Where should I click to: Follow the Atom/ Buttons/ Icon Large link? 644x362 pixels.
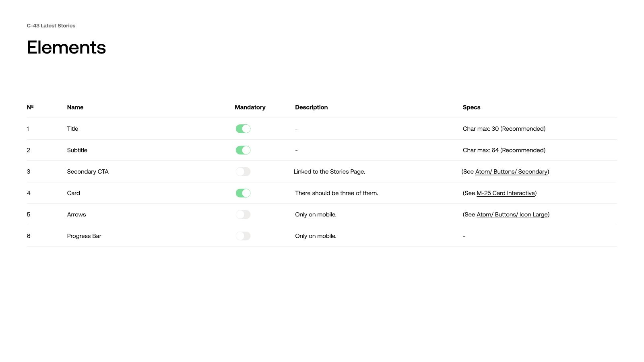click(x=512, y=214)
